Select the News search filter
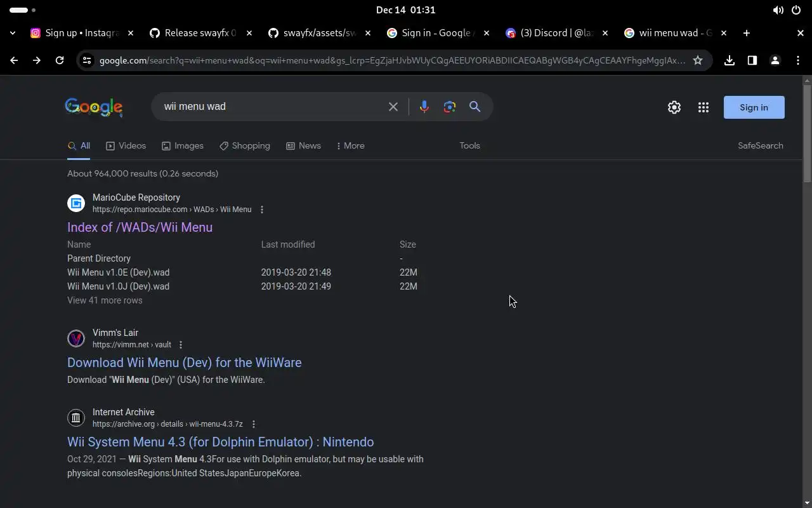Viewport: 812px width, 508px height. pos(303,146)
